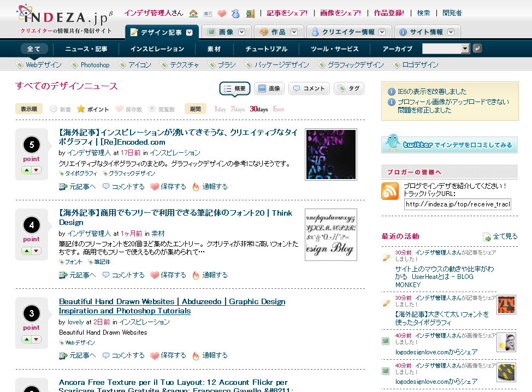Select the ニュース・記事 category tab

pyautogui.click(x=86, y=49)
